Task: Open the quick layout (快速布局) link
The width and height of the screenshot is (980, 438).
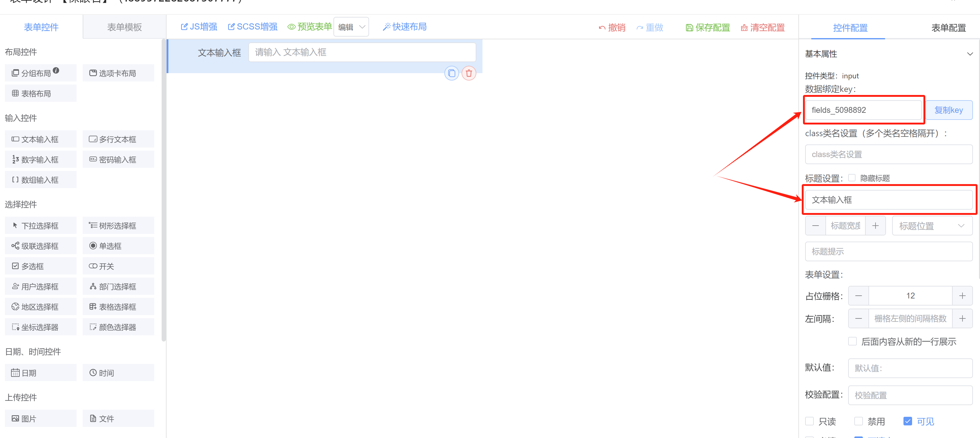Action: tap(405, 27)
